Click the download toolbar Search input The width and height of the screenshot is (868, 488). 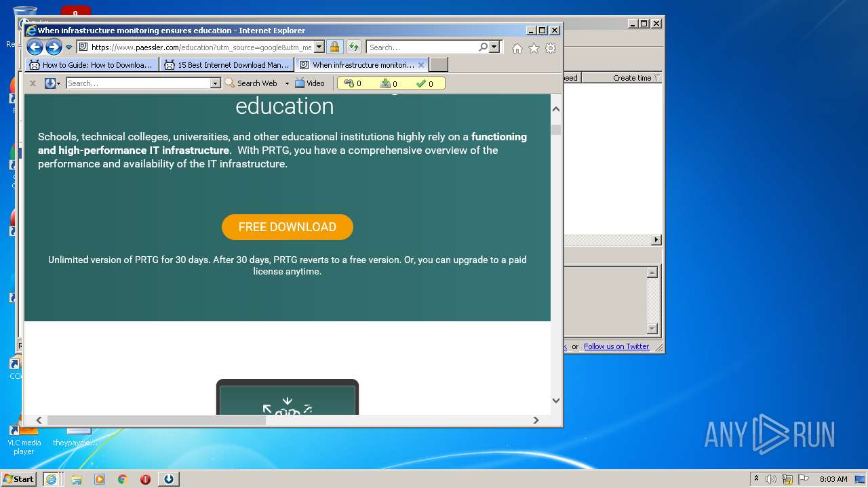click(138, 83)
